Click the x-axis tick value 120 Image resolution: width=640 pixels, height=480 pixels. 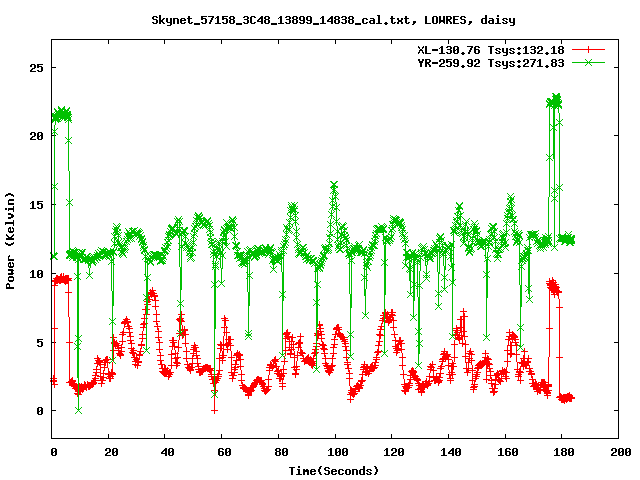pos(394,452)
